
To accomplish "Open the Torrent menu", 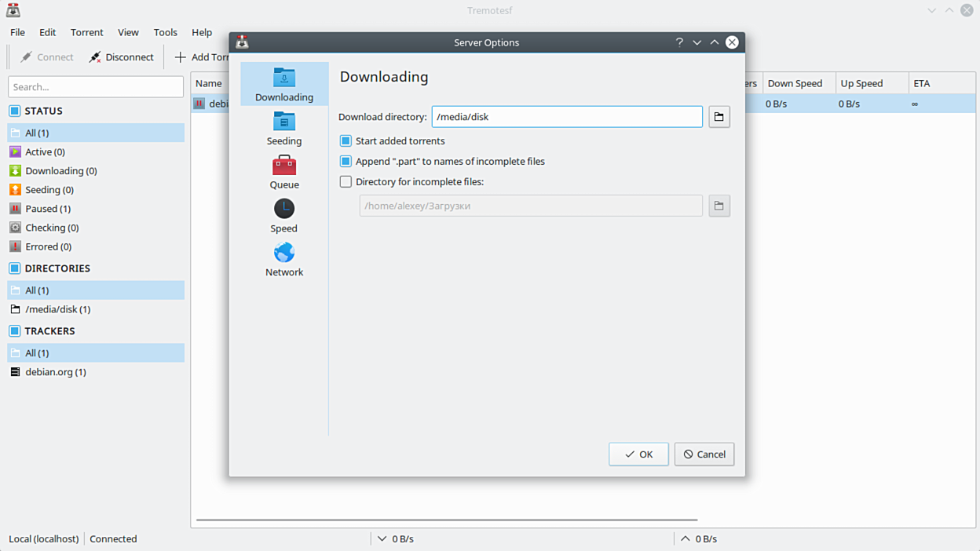I will (86, 32).
